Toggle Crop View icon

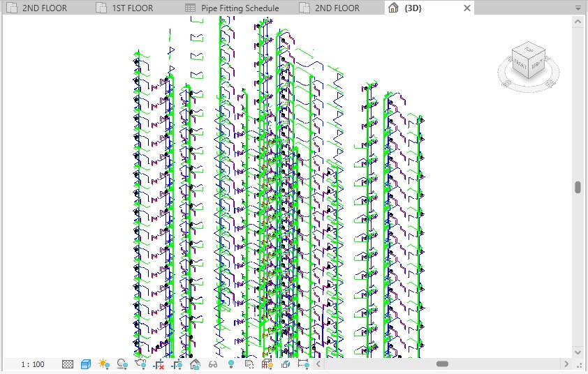click(x=159, y=364)
